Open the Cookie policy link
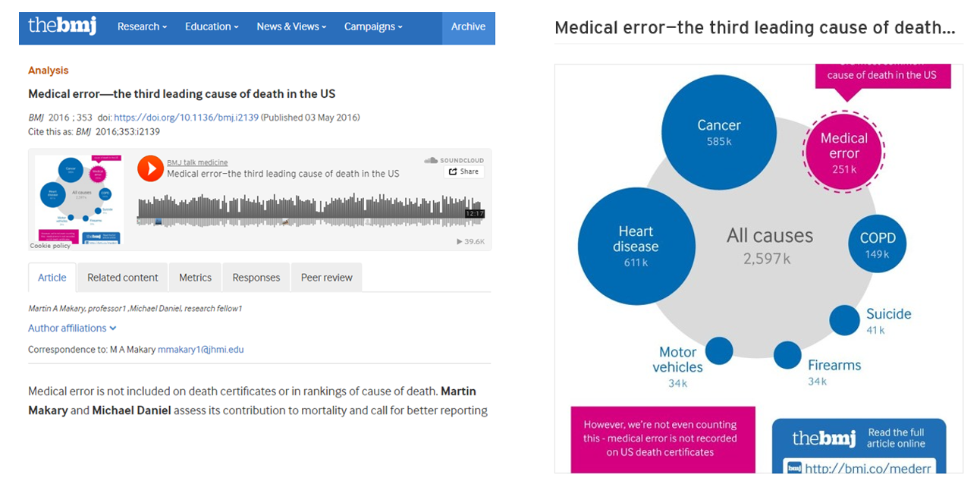Screen dimensions: 980x484 pyautogui.click(x=50, y=246)
